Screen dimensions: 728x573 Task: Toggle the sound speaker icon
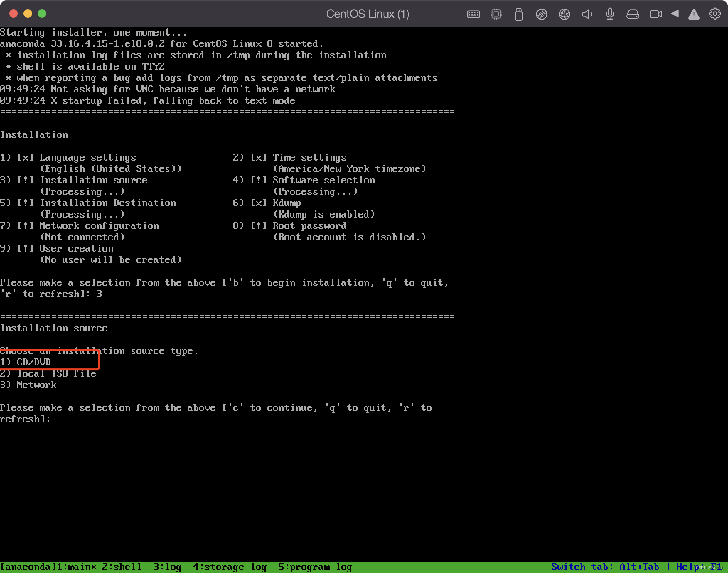[x=587, y=14]
